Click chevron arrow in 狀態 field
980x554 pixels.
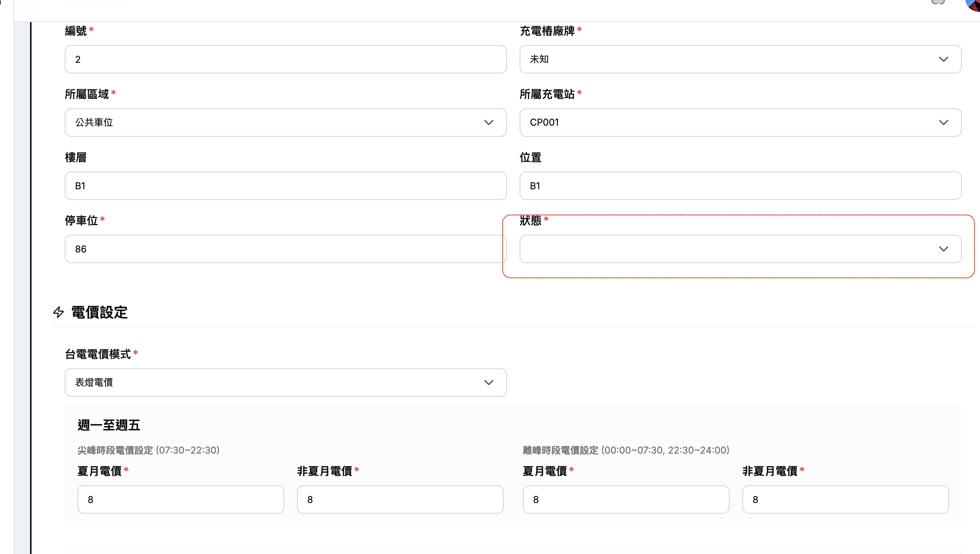(943, 249)
